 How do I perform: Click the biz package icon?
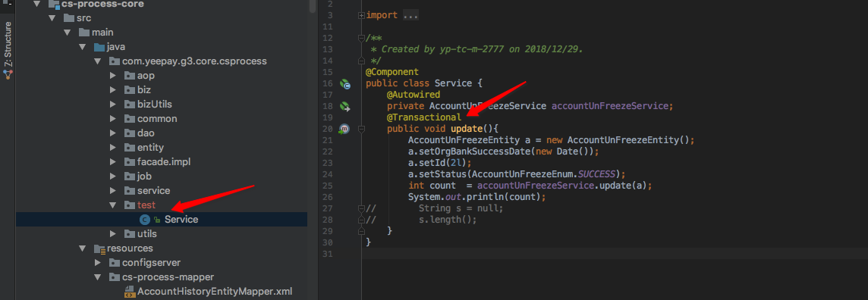tap(129, 90)
